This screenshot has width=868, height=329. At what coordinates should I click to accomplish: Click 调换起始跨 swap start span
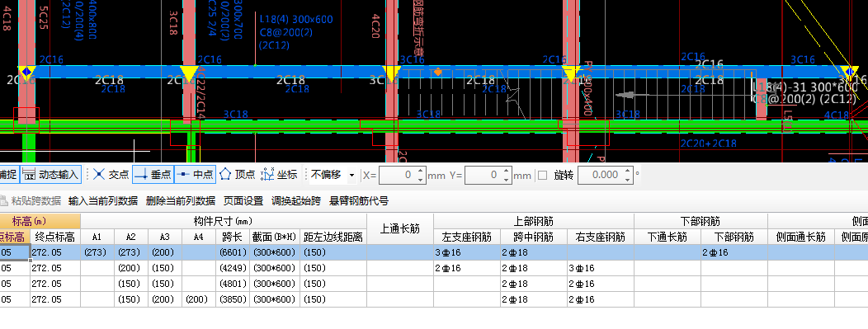tap(296, 200)
